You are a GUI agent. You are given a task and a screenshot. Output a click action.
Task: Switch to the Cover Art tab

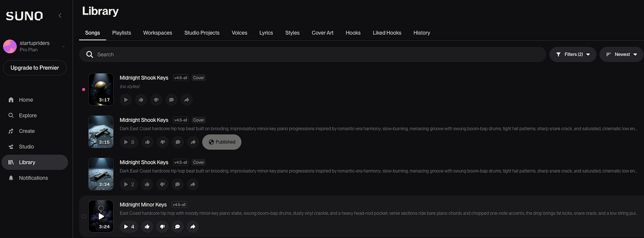pos(322,33)
